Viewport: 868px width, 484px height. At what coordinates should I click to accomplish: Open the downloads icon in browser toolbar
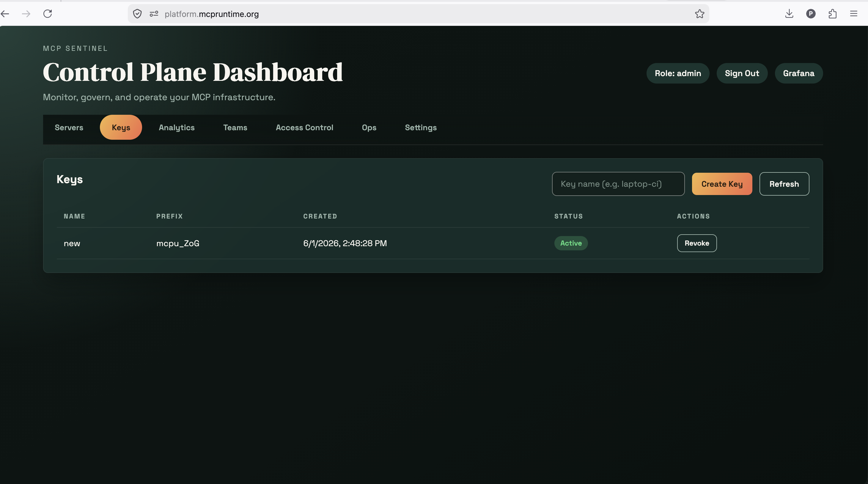point(789,14)
